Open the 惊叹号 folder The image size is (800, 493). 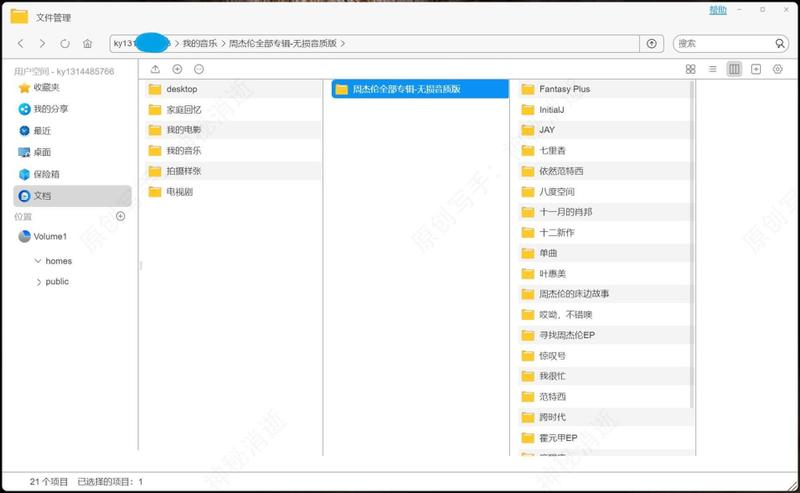click(605, 356)
